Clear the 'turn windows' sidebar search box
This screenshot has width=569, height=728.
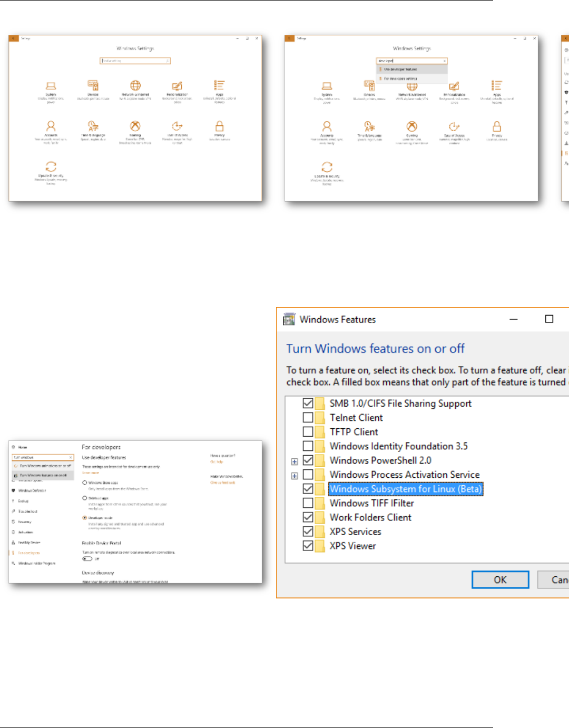[x=71, y=457]
